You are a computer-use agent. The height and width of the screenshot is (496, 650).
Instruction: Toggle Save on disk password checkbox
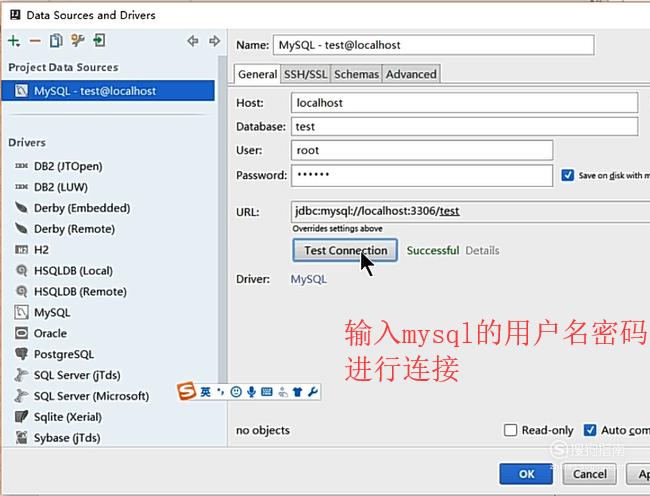(568, 175)
